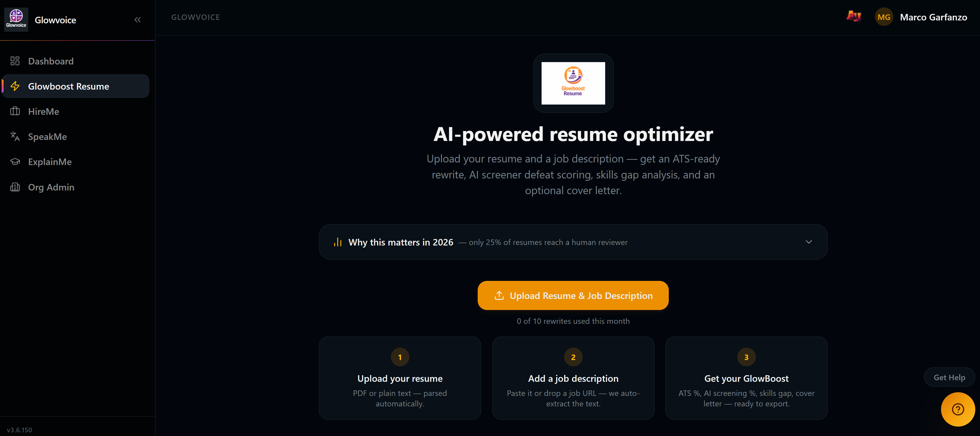Click the version v3.6.150 label
Screen dimensions: 980x436
click(x=19, y=430)
